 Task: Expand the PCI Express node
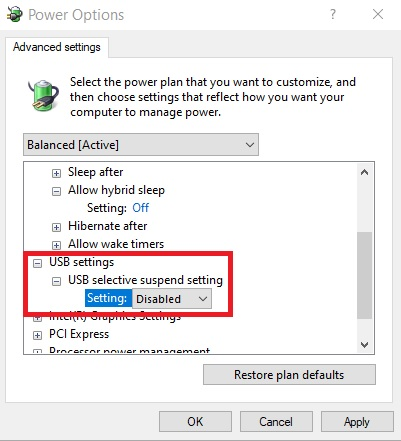point(38,335)
